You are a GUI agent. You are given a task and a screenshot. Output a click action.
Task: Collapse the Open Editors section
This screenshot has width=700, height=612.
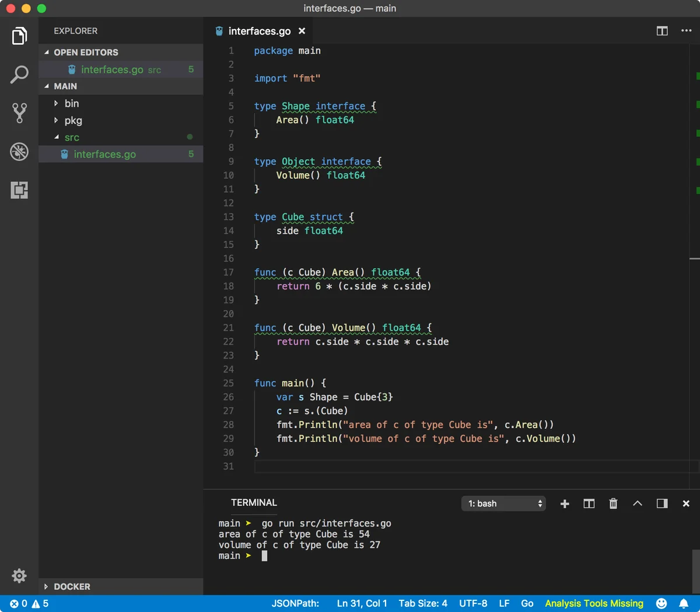point(121,52)
